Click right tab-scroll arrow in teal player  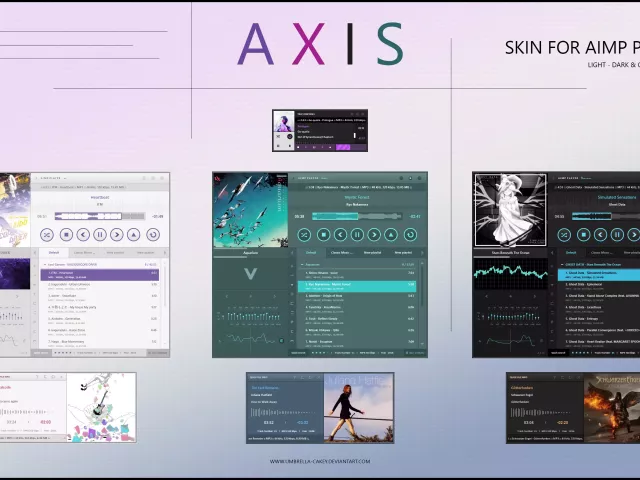(422, 253)
